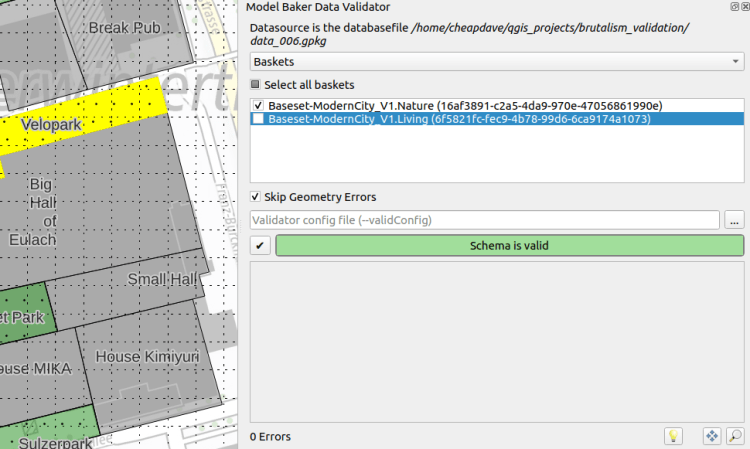This screenshot has width=750, height=449.
Task: Click the zoom magnifier icon
Action: (x=735, y=436)
